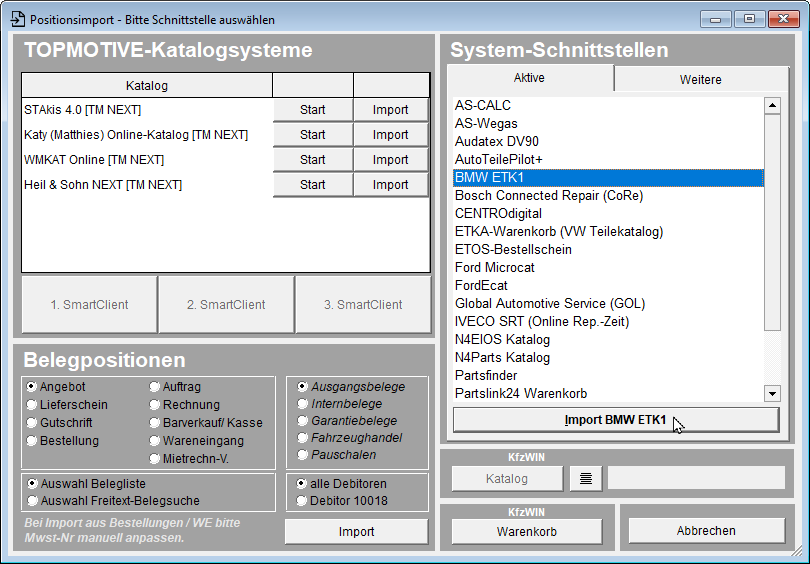The height and width of the screenshot is (564, 810).
Task: Select Partsfinder in the list
Action: tap(608, 375)
